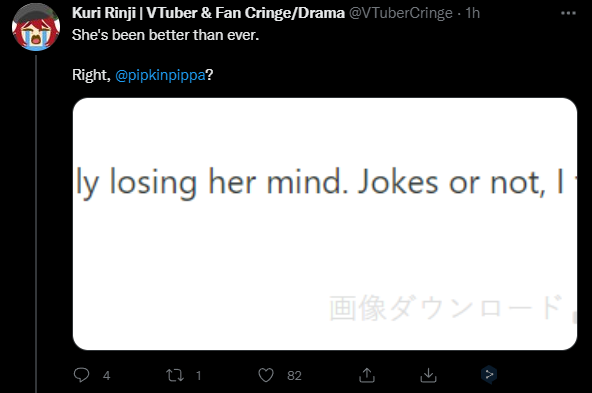The width and height of the screenshot is (592, 393).
Task: Visit the @VTuberCringe handle
Action: point(401,13)
